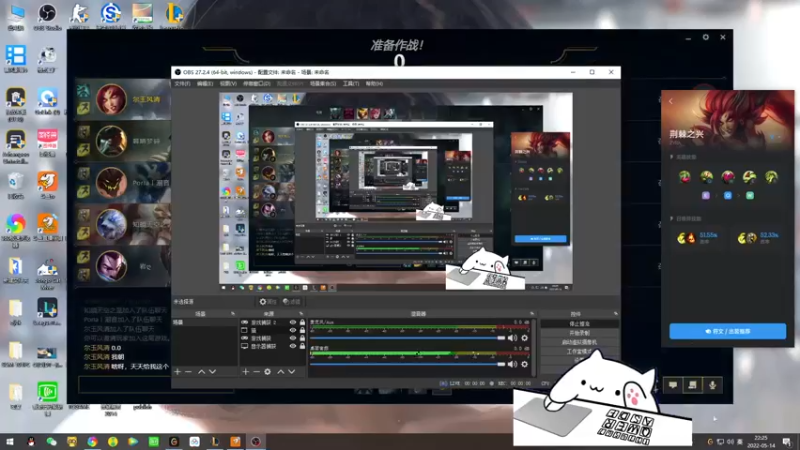Open the 编辑(E) Edit menu

click(205, 84)
